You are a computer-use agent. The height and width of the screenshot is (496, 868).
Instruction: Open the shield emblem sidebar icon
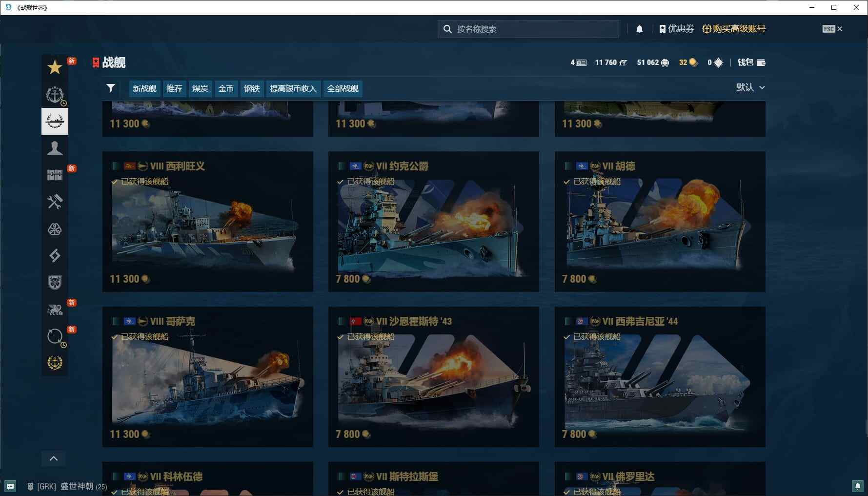[x=55, y=282]
